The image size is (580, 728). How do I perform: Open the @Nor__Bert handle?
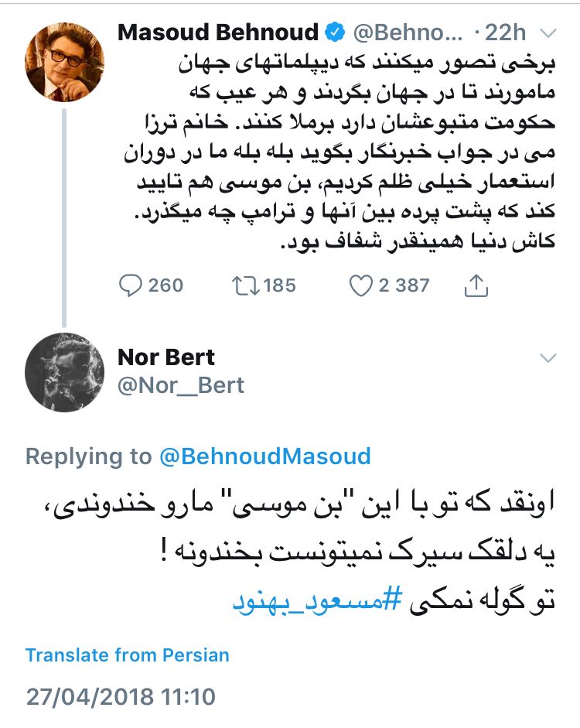pos(181,384)
